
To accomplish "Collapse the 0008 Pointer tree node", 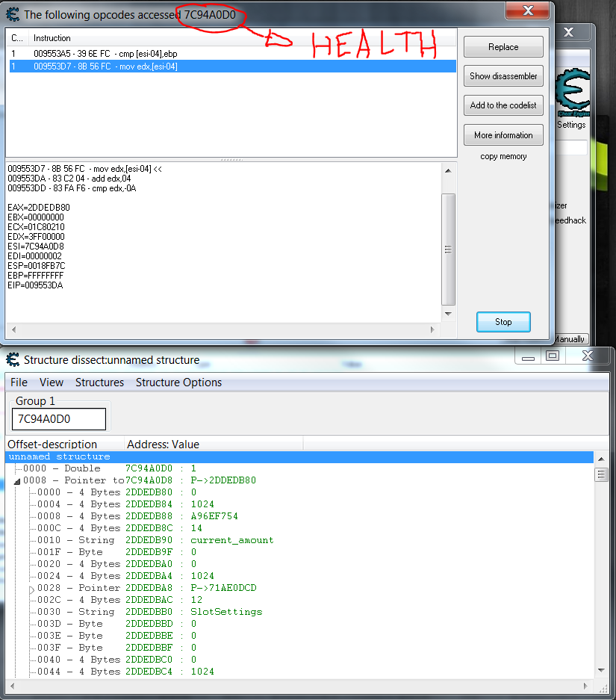I will tap(17, 481).
